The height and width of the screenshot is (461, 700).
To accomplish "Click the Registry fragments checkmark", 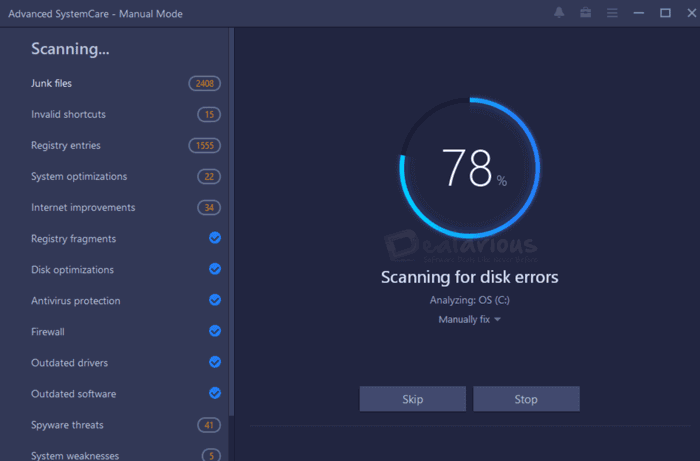I will point(215,238).
